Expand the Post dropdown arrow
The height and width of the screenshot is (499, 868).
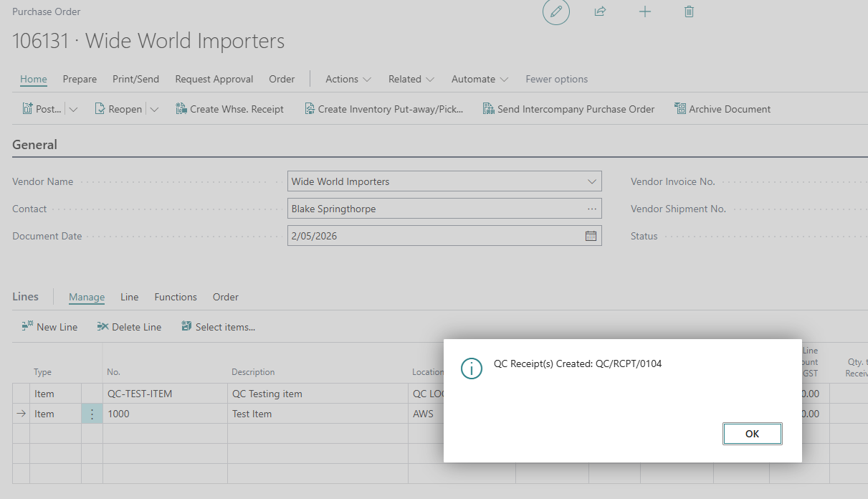point(73,109)
